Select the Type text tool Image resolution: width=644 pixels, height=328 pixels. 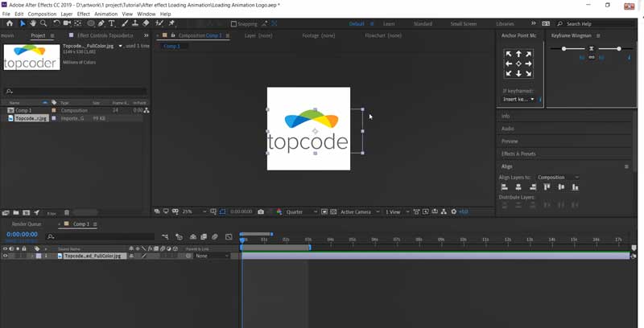click(111, 24)
